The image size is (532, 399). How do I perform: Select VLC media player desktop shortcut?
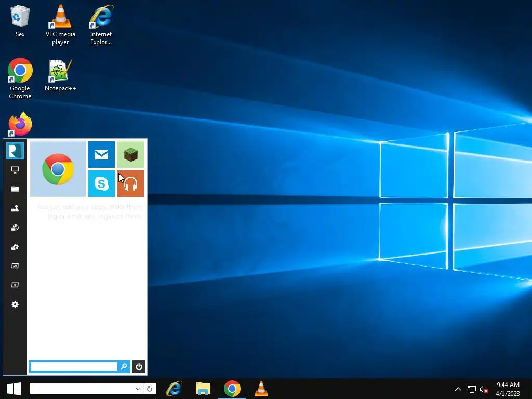60,24
